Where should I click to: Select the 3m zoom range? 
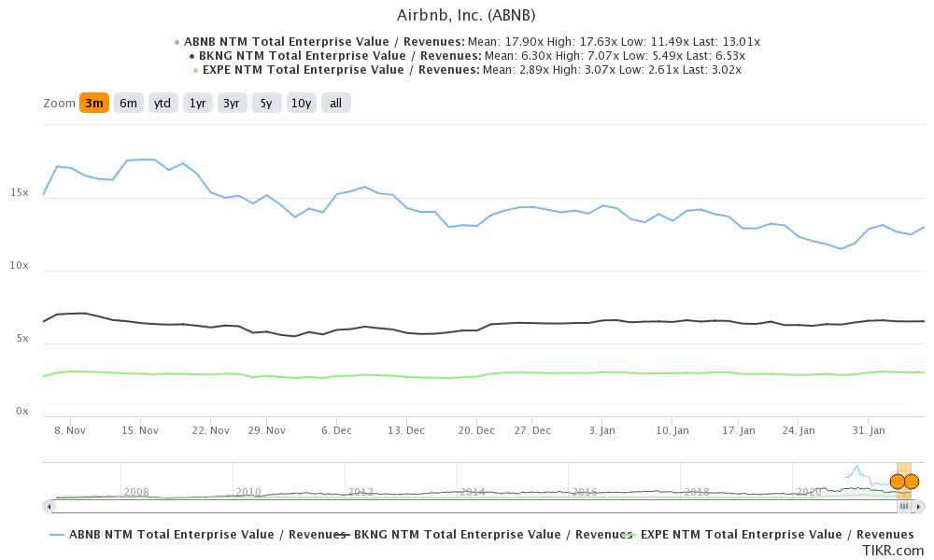pyautogui.click(x=92, y=103)
